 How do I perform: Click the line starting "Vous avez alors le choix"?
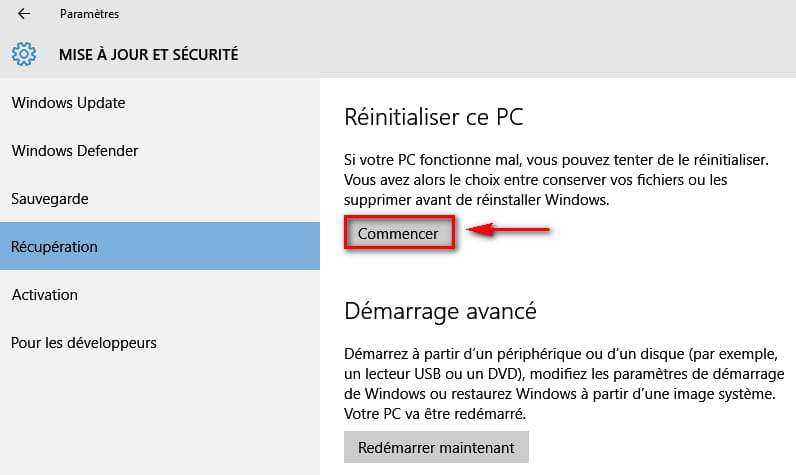point(536,180)
